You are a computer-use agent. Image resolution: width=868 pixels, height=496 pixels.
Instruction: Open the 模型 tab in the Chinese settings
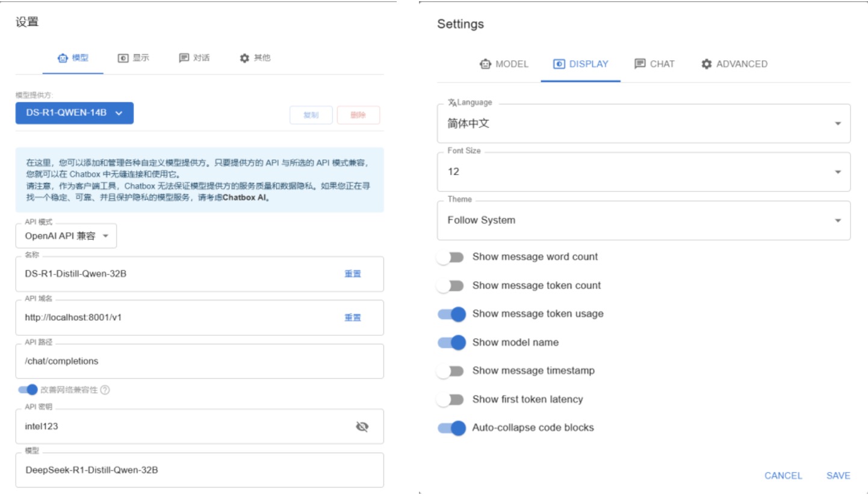tap(73, 58)
